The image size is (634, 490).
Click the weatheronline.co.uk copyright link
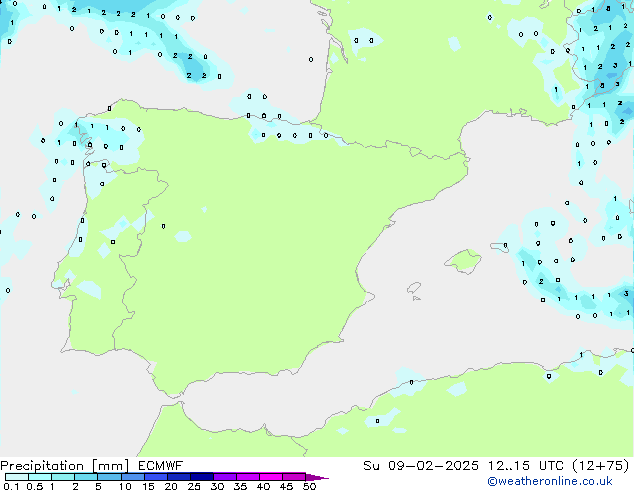tap(550, 481)
